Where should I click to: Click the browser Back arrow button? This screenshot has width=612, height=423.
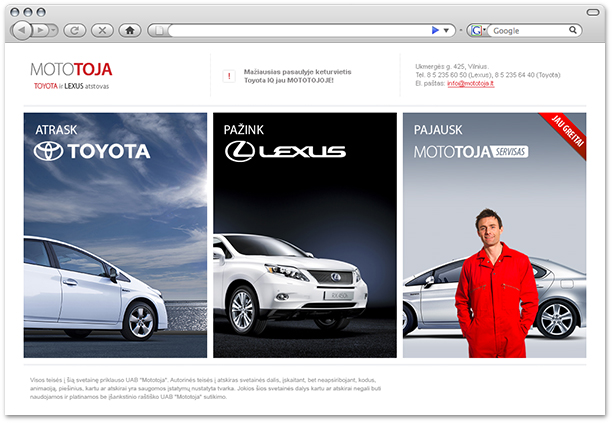click(x=22, y=30)
